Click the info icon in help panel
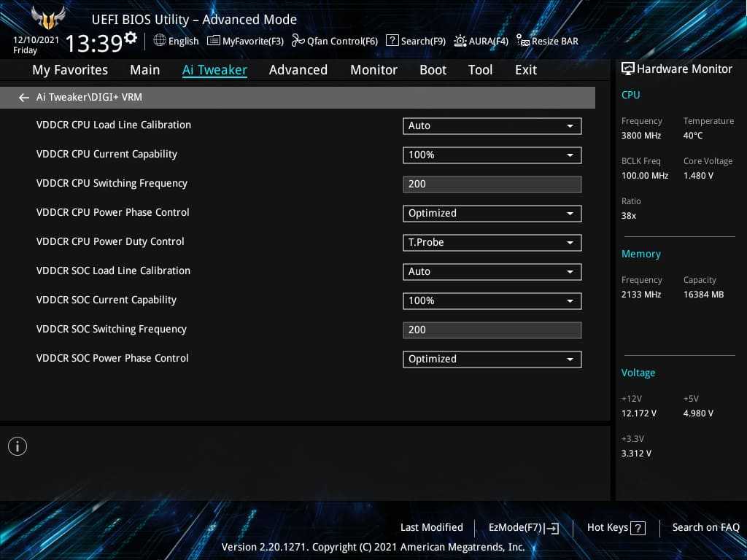 (18, 446)
